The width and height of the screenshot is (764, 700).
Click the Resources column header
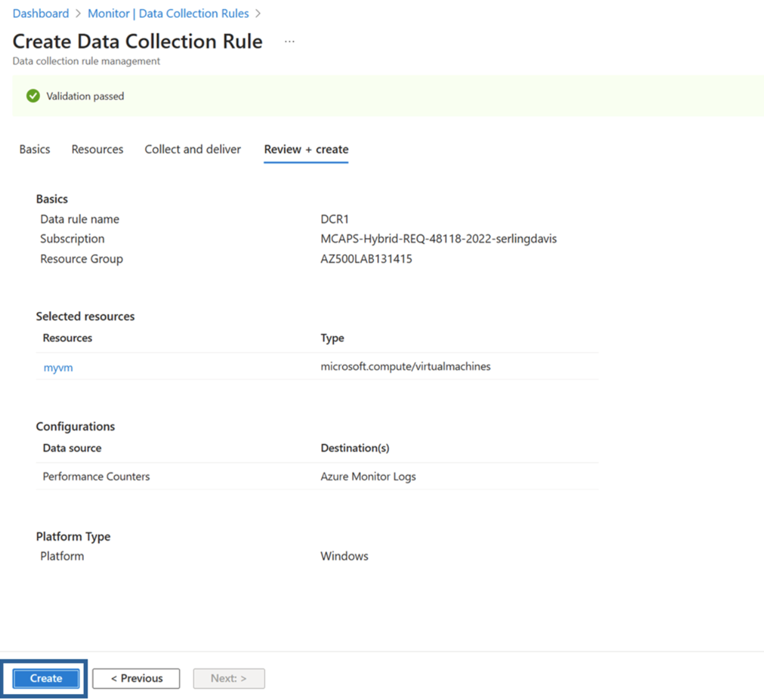coord(67,338)
